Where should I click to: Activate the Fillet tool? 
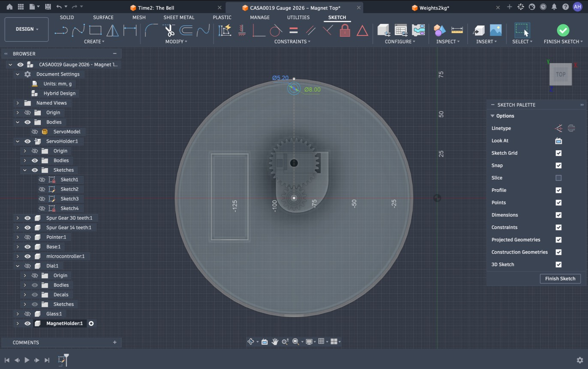point(151,30)
